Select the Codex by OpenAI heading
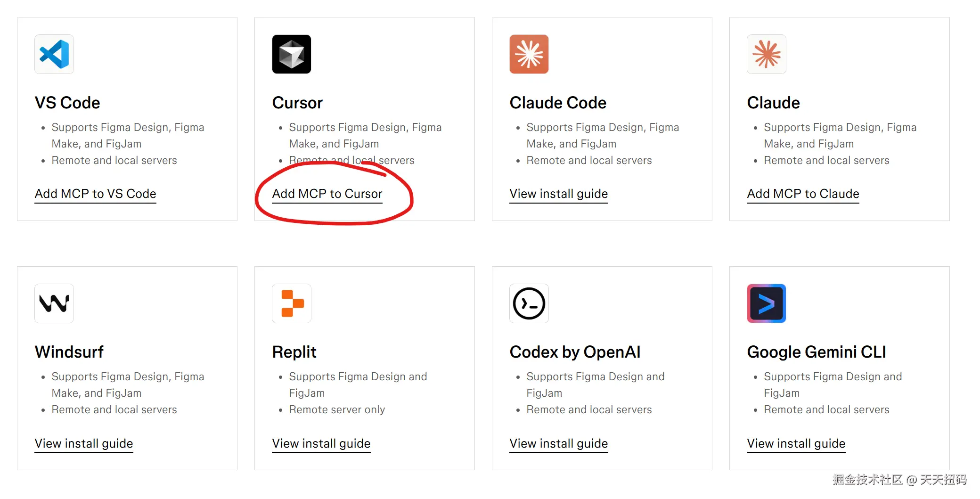980x499 pixels. [x=575, y=352]
